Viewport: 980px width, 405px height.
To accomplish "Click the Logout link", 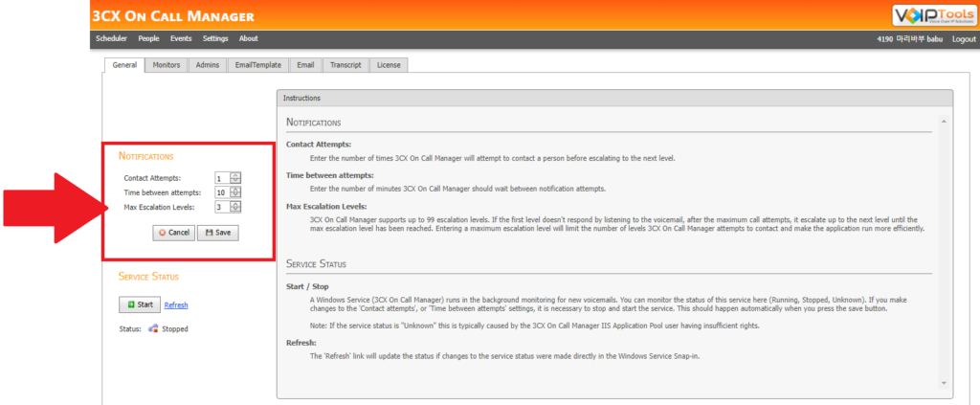I will click(964, 39).
